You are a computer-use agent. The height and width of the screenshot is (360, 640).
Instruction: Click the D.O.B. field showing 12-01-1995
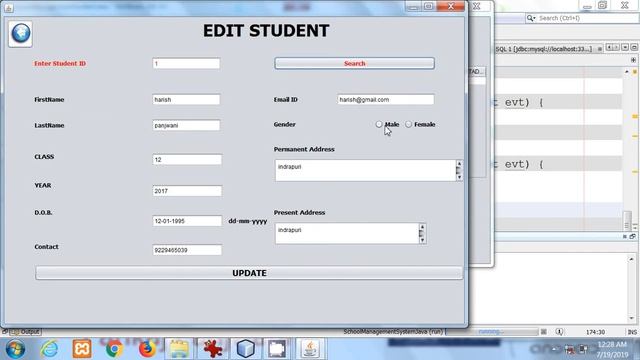coord(187,221)
